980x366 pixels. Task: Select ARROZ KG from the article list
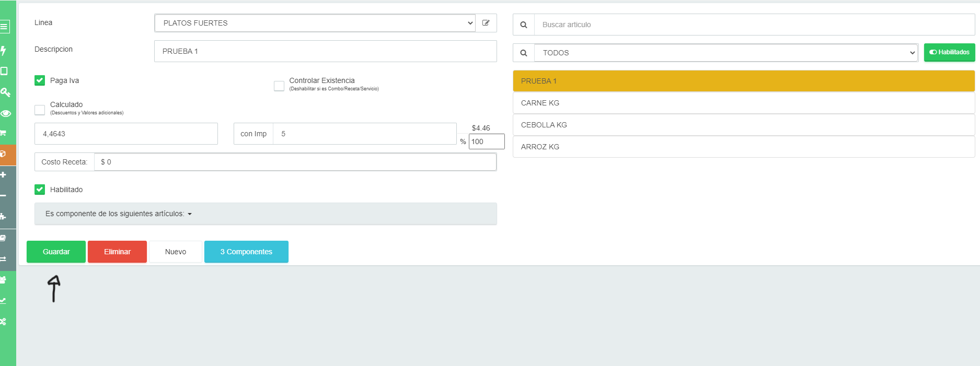click(743, 147)
